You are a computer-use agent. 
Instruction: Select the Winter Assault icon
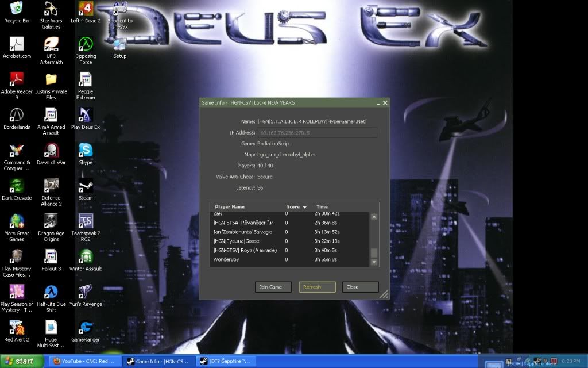[x=86, y=260]
